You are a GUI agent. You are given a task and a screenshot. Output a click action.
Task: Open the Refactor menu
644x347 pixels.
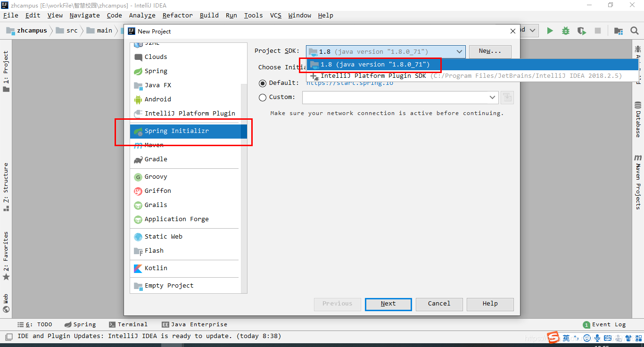177,15
